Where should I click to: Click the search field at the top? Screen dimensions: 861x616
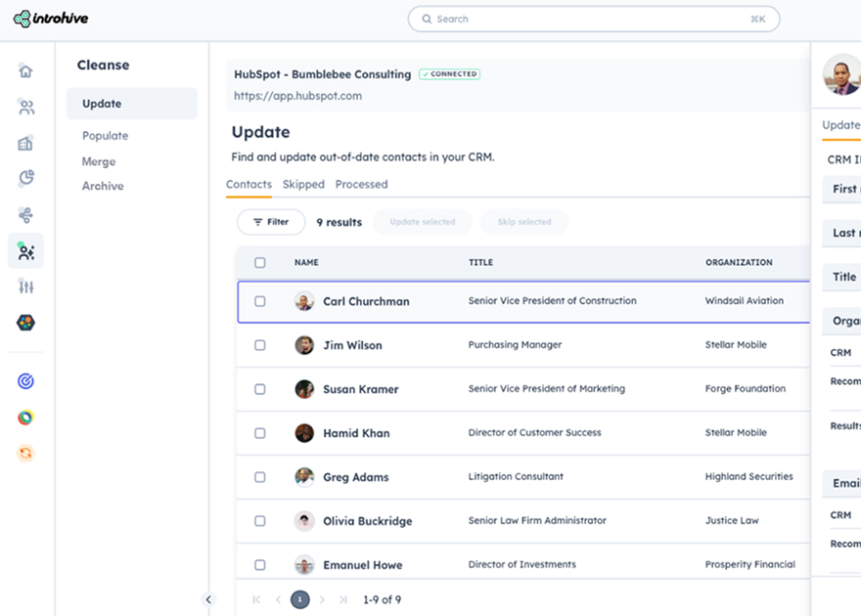pyautogui.click(x=592, y=19)
